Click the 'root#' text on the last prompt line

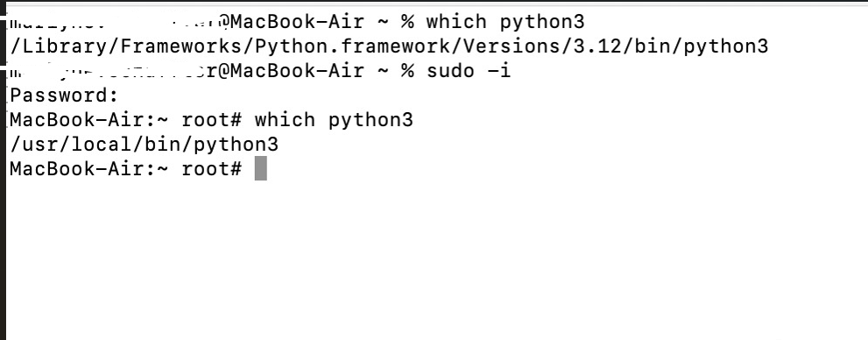[x=212, y=169]
